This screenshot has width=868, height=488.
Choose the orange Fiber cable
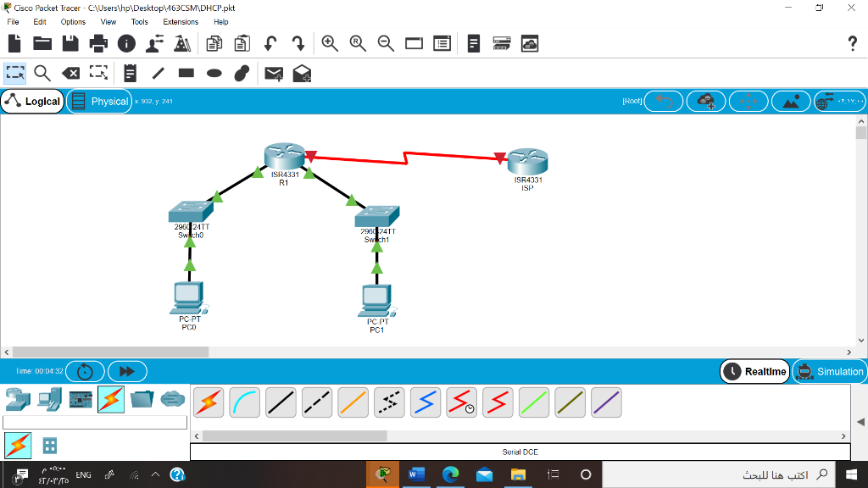[353, 402]
